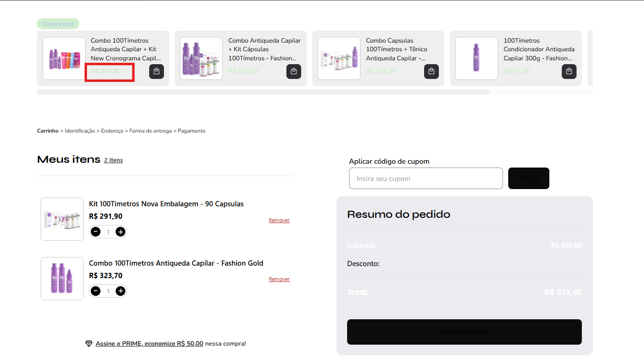Add Combo Capsulas 100Tímetros + Tônico to bag
Screen dimensions: 644x359
pos(431,71)
